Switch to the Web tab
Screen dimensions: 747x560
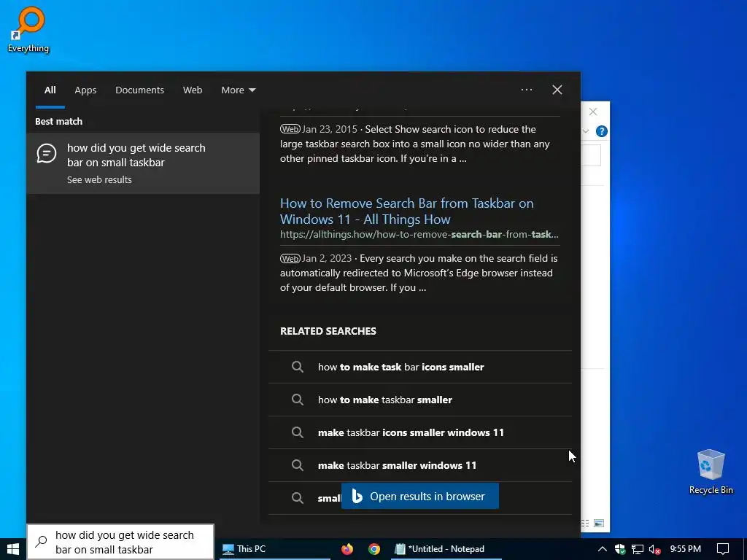[x=193, y=90]
